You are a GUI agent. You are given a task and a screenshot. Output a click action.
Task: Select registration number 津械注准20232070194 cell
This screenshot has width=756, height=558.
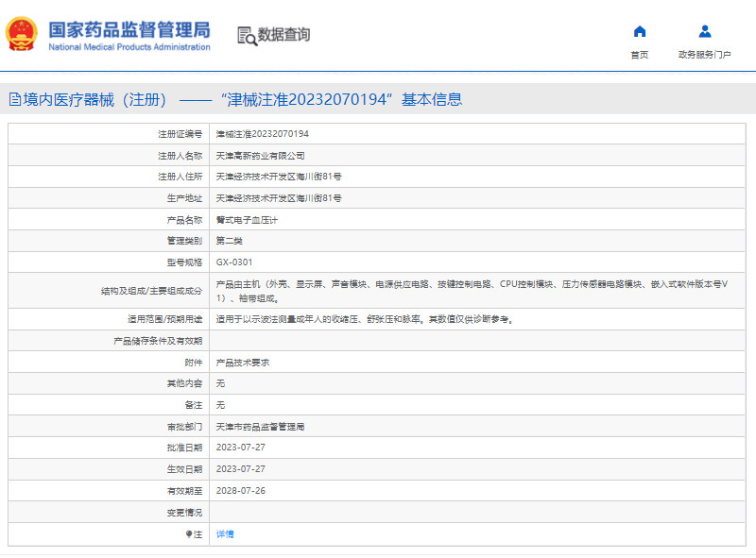(x=263, y=134)
